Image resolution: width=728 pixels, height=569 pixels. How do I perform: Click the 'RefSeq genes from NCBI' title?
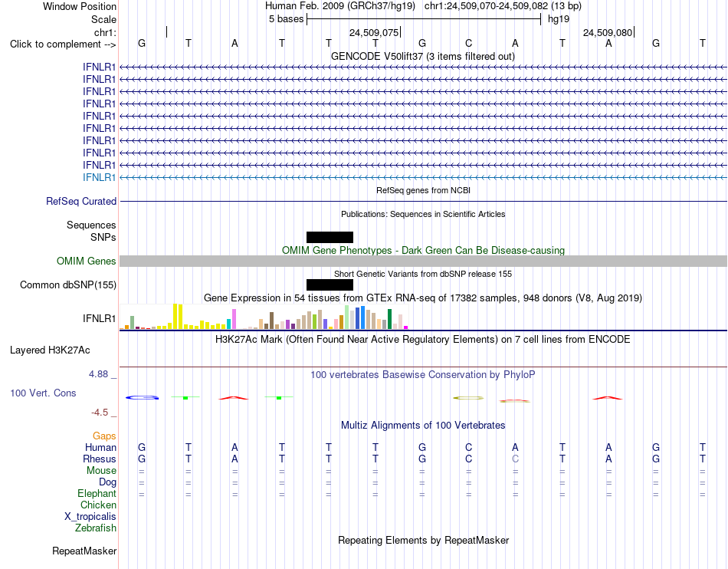[423, 190]
